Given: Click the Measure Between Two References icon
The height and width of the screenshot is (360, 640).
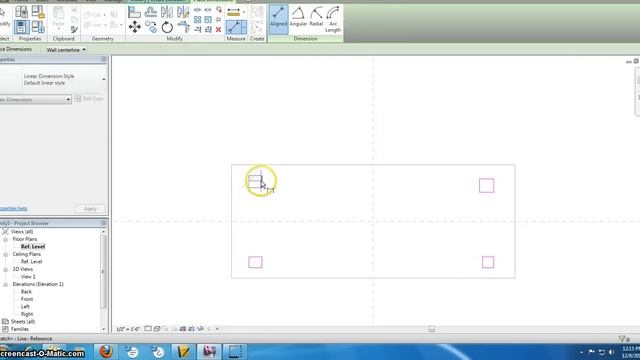Looking at the screenshot, I should pyautogui.click(x=233, y=12).
